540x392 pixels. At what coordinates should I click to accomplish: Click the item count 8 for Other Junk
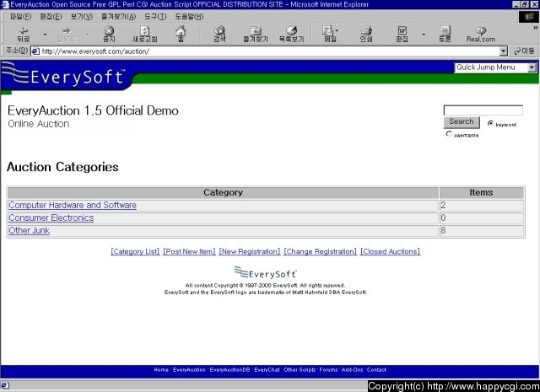click(443, 231)
